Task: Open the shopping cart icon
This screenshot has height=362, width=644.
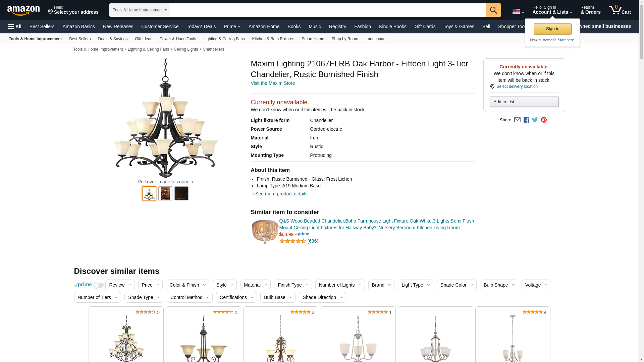Action: pyautogui.click(x=620, y=10)
